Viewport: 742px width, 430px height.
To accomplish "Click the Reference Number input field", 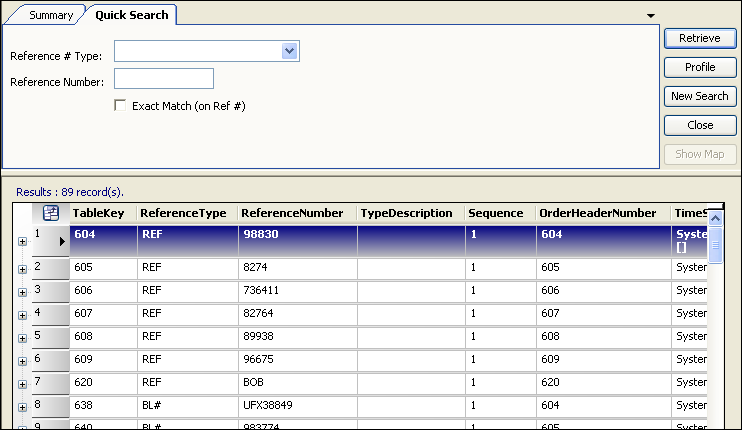I will pos(164,79).
